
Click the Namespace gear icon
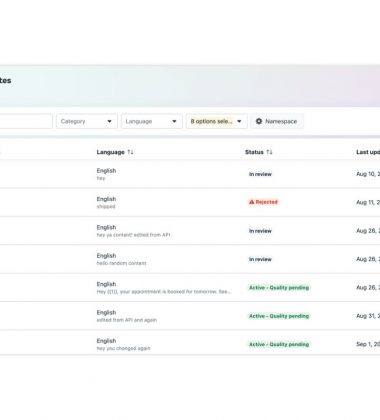click(x=259, y=121)
